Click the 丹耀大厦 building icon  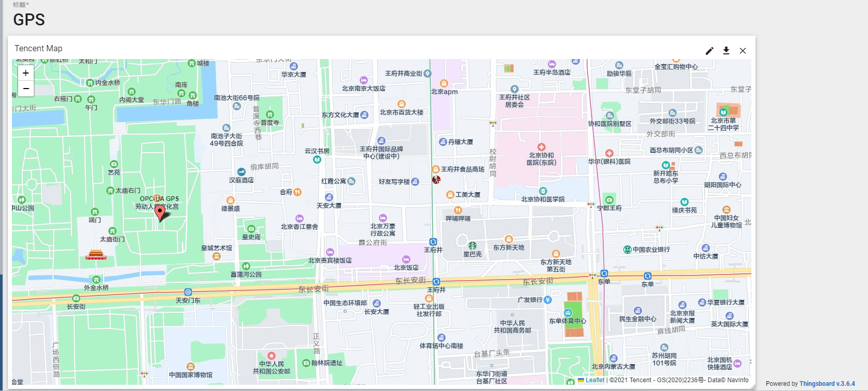pos(443,142)
